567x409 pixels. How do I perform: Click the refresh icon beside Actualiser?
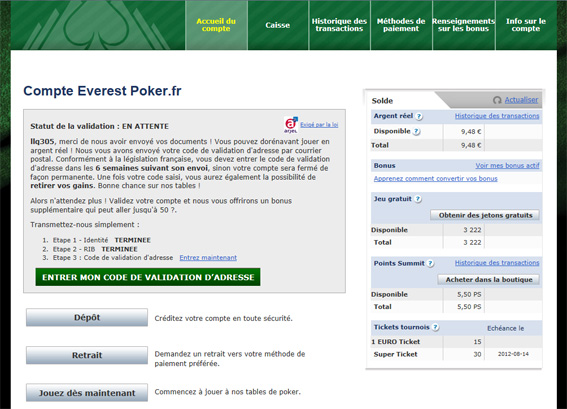click(497, 100)
